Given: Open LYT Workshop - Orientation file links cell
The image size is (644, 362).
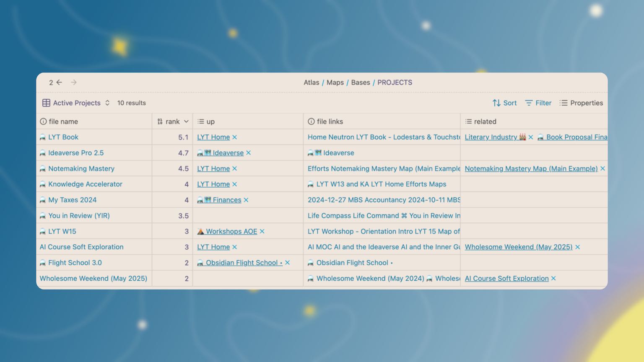Looking at the screenshot, I should click(382, 231).
